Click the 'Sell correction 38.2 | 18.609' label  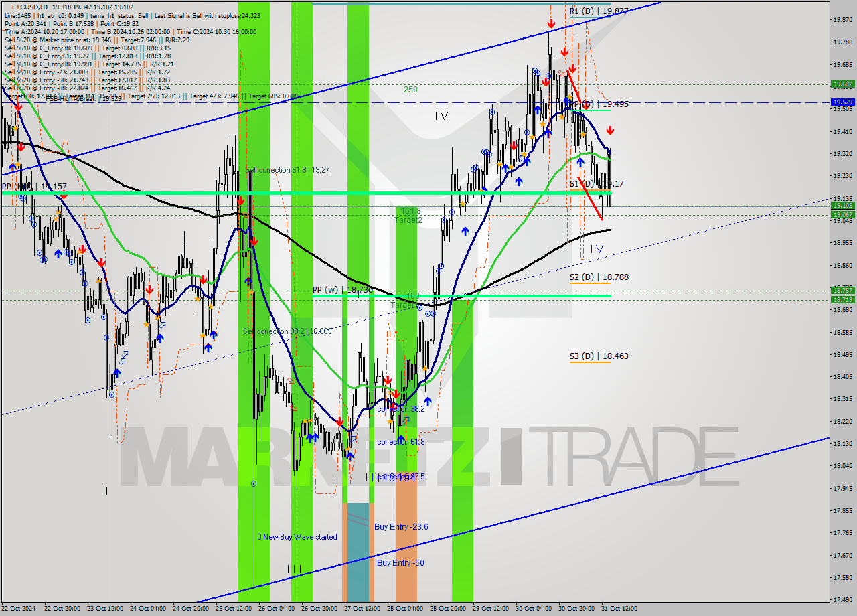287,331
